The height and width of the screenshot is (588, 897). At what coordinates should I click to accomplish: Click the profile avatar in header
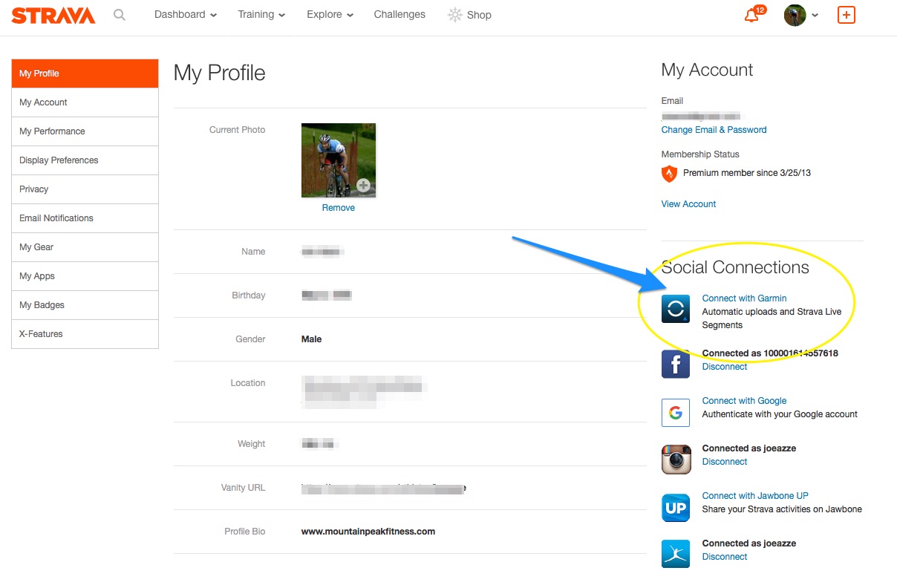pyautogui.click(x=795, y=15)
